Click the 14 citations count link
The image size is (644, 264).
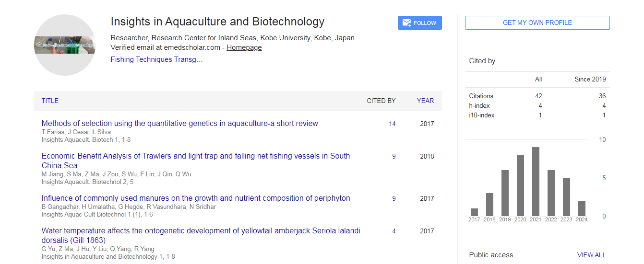[392, 124]
